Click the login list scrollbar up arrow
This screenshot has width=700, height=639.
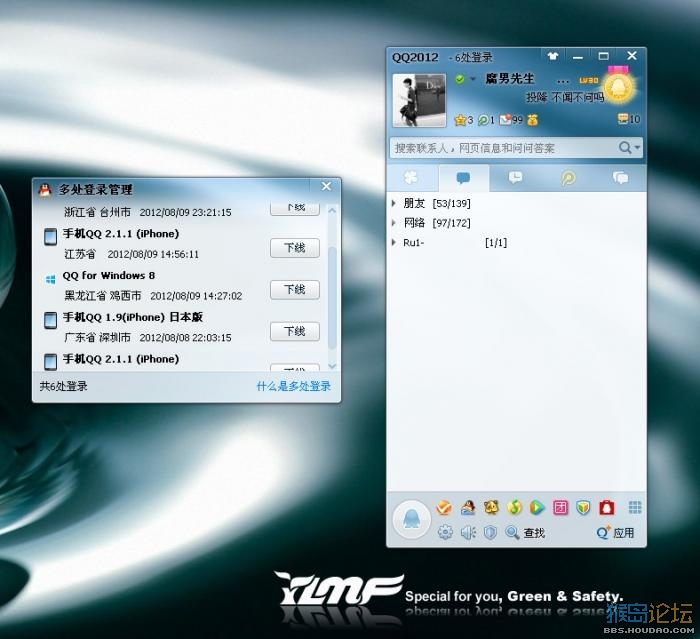(x=332, y=210)
